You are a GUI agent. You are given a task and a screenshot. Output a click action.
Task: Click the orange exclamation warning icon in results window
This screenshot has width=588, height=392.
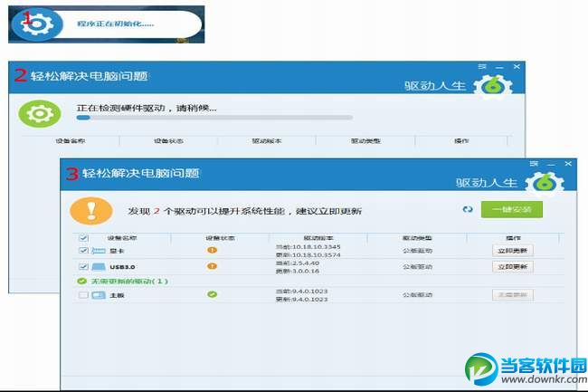pyautogui.click(x=91, y=211)
